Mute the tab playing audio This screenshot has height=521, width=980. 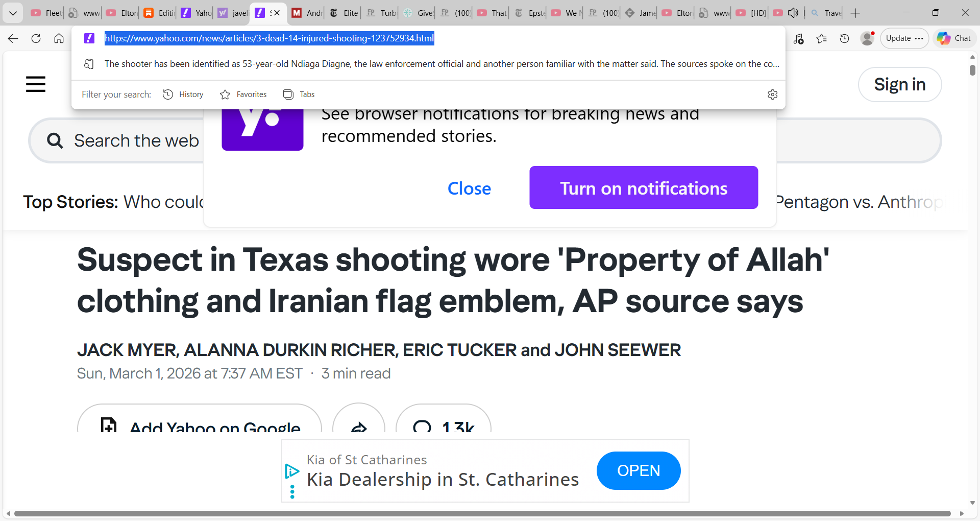[793, 13]
